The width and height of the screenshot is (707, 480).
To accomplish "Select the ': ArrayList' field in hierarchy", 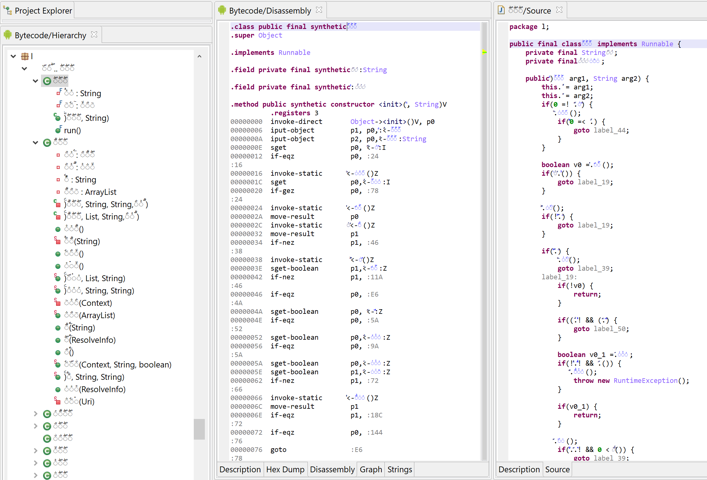I will pos(90,192).
